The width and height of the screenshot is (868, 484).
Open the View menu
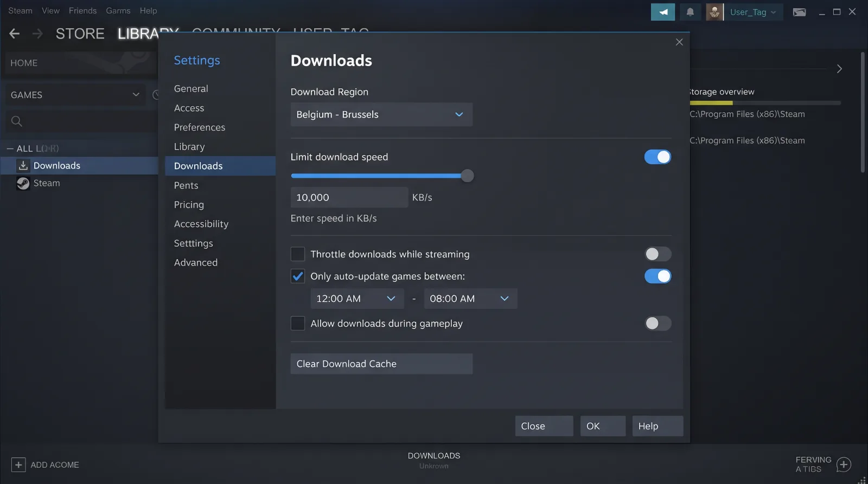point(50,11)
